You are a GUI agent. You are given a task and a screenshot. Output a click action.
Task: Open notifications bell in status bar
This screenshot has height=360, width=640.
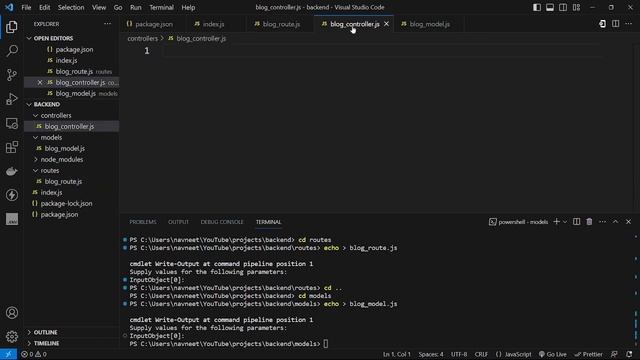(629, 354)
